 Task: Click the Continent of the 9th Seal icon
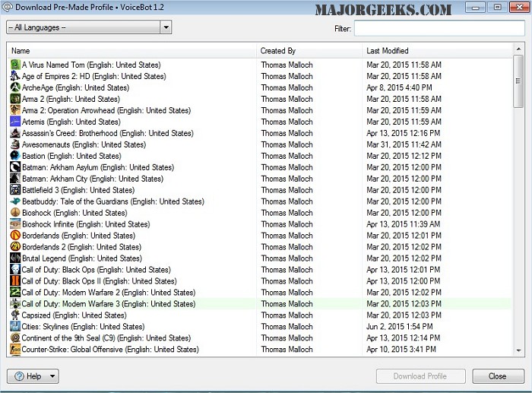(15, 338)
